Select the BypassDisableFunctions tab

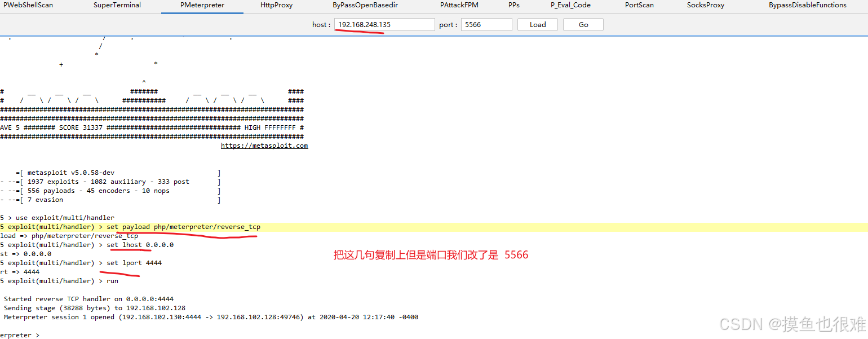point(808,5)
